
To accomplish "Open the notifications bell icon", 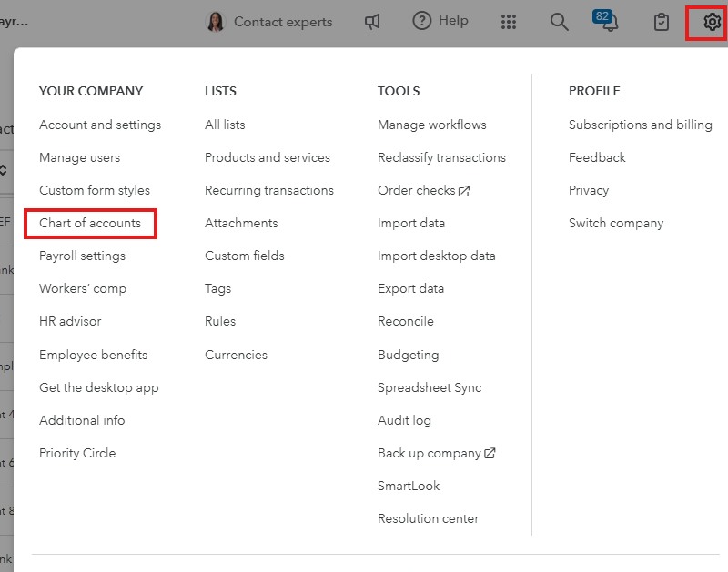I will pyautogui.click(x=609, y=23).
